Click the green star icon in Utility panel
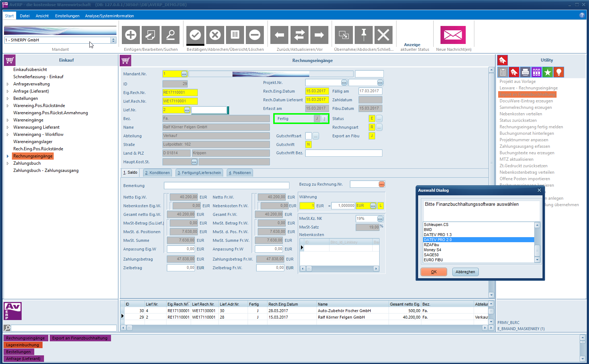This screenshot has height=364, width=589. point(548,72)
